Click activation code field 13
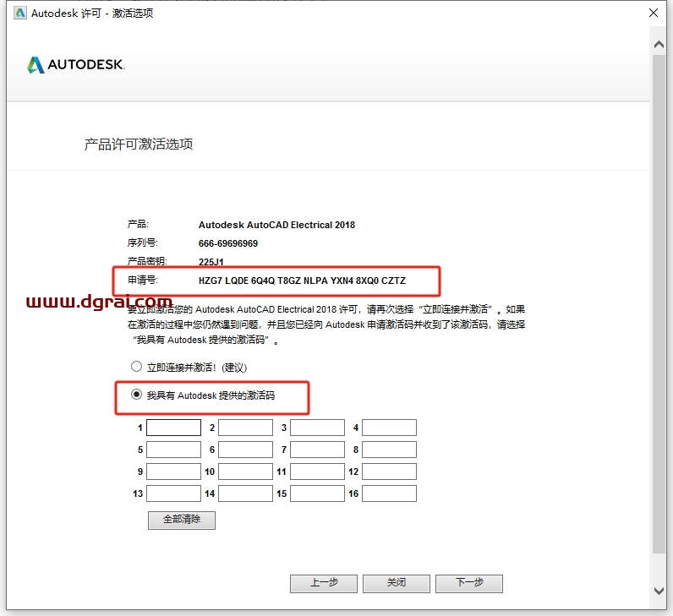 click(174, 493)
